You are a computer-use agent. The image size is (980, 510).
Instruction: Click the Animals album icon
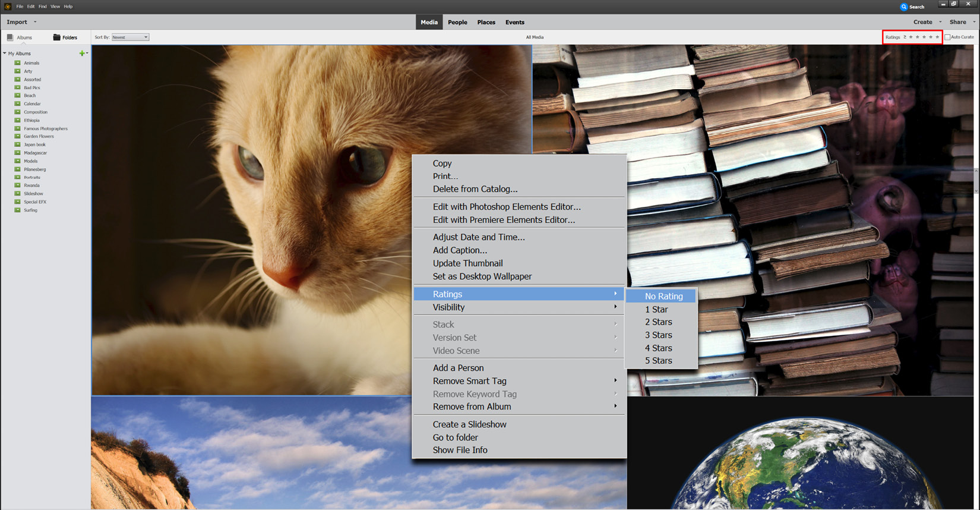coord(18,62)
